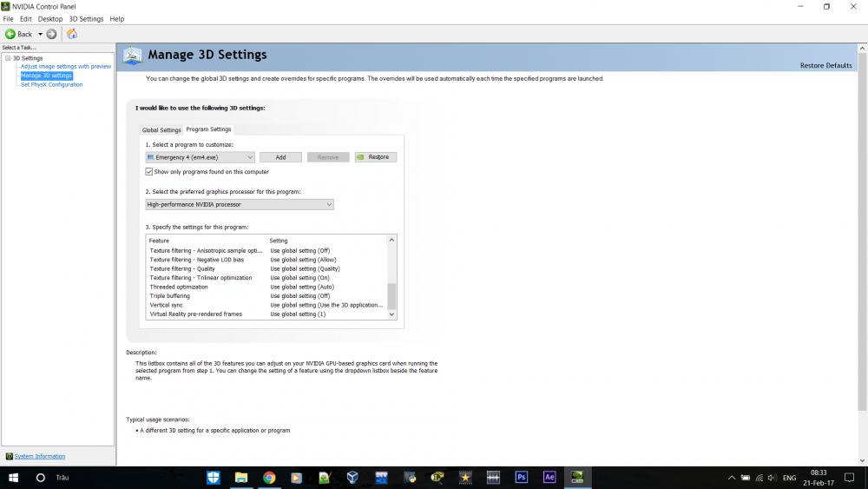Click settings list scroll down arrow

[x=391, y=314]
